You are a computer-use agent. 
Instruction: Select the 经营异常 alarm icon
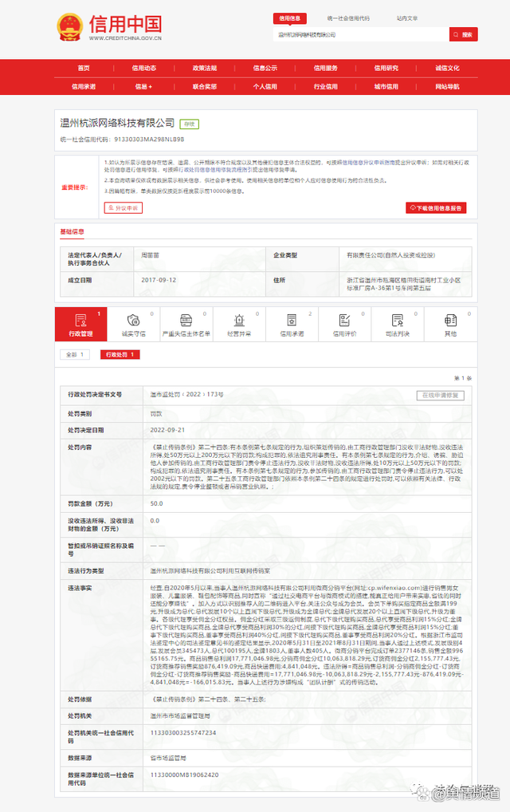tap(239, 321)
